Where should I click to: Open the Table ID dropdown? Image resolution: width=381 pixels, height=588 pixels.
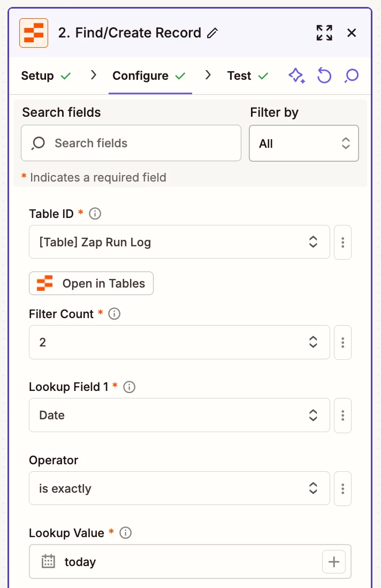point(179,242)
